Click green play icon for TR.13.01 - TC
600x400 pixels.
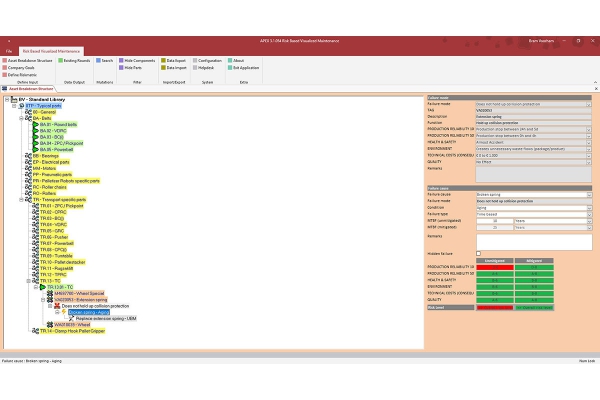coord(43,287)
